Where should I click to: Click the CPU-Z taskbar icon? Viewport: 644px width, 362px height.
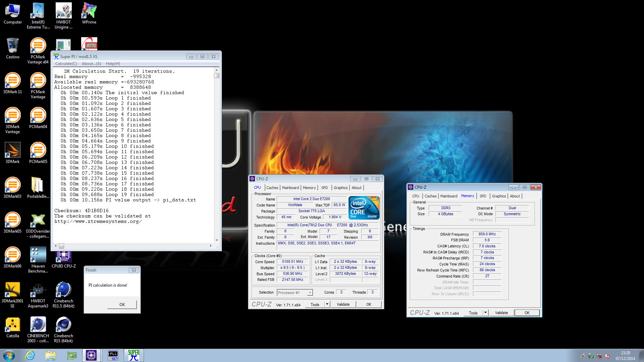click(91, 355)
